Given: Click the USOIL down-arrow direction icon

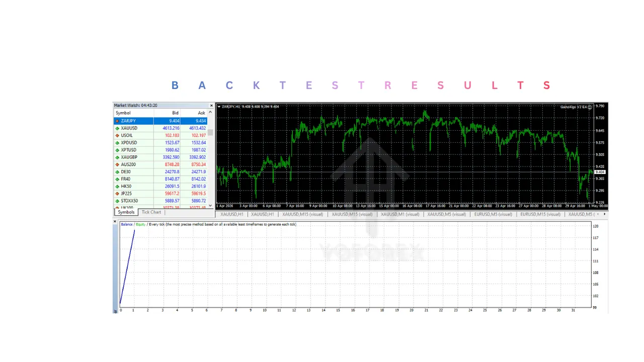Looking at the screenshot, I should coord(117,136).
